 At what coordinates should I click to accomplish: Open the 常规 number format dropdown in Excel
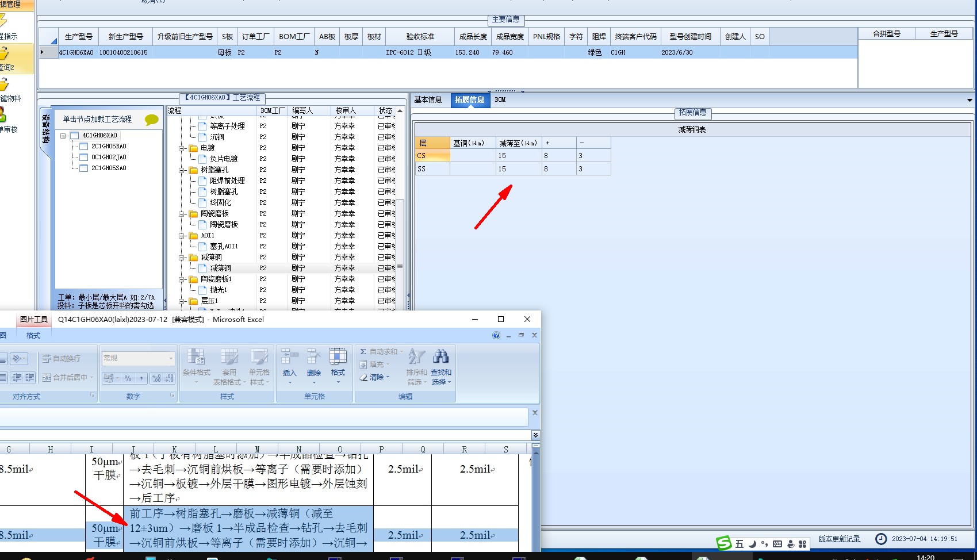coord(171,358)
